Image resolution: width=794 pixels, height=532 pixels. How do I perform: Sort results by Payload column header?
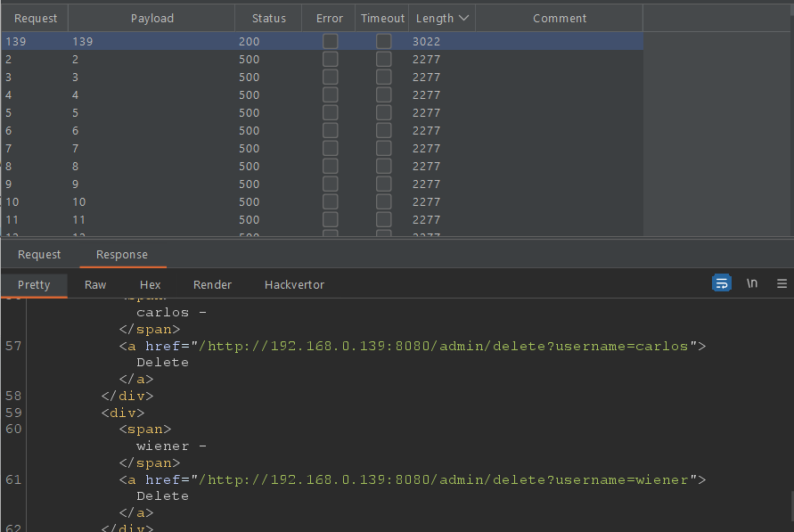152,18
